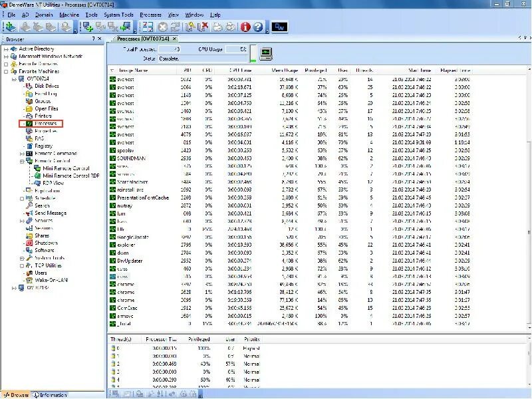This screenshot has width=532, height=399.
Task: Click the add machine toolbar icon
Action: 11,27
